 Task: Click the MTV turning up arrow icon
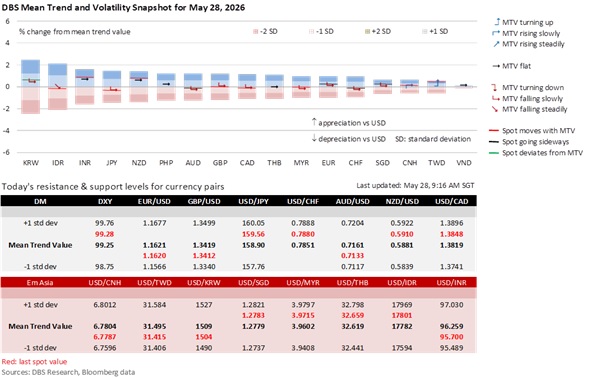click(497, 22)
